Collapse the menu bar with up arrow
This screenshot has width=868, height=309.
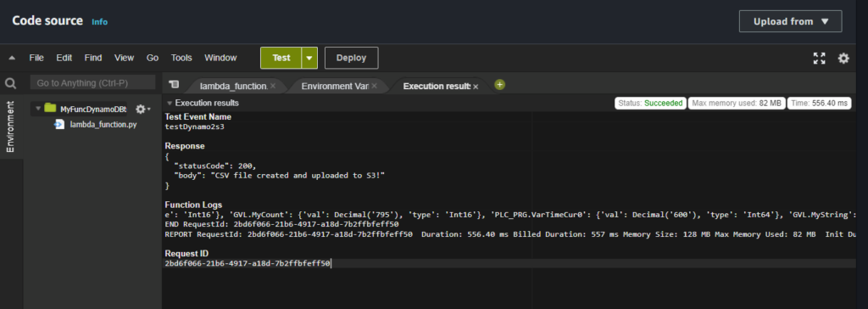(12, 58)
